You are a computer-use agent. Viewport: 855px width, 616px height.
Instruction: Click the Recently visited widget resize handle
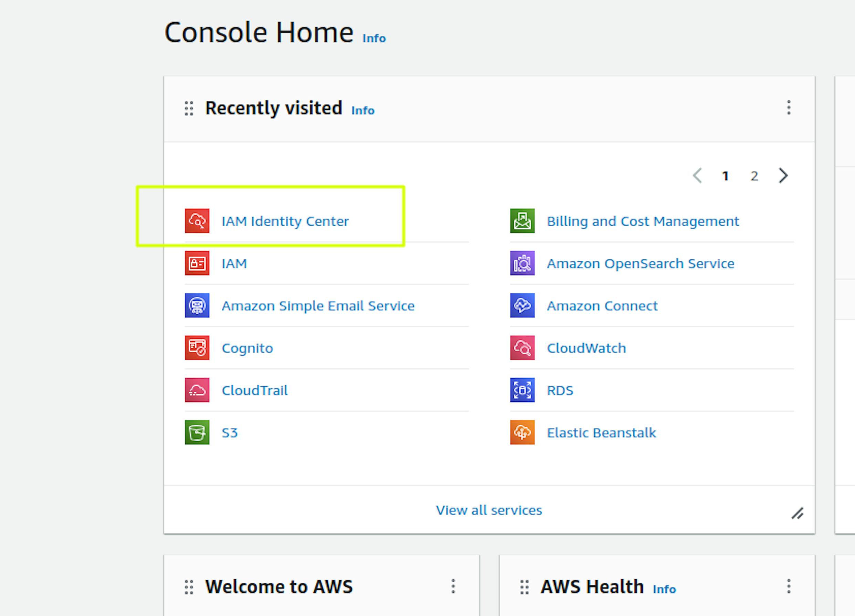[x=797, y=513]
